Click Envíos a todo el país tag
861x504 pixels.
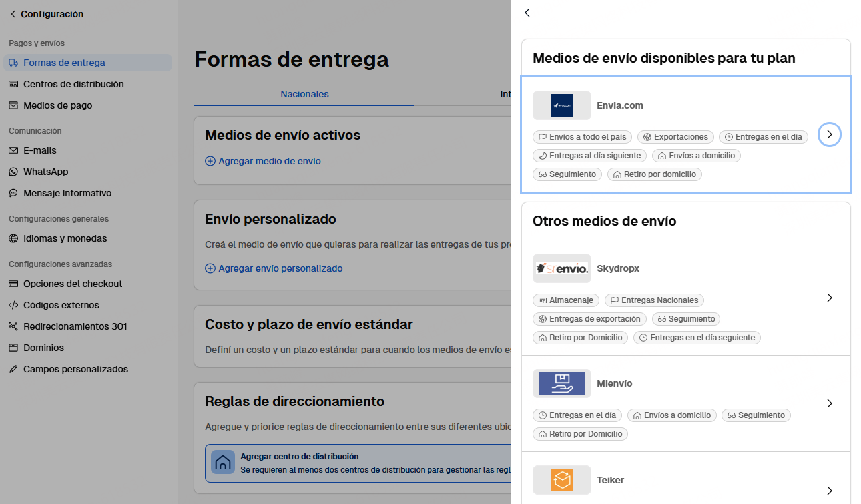583,137
